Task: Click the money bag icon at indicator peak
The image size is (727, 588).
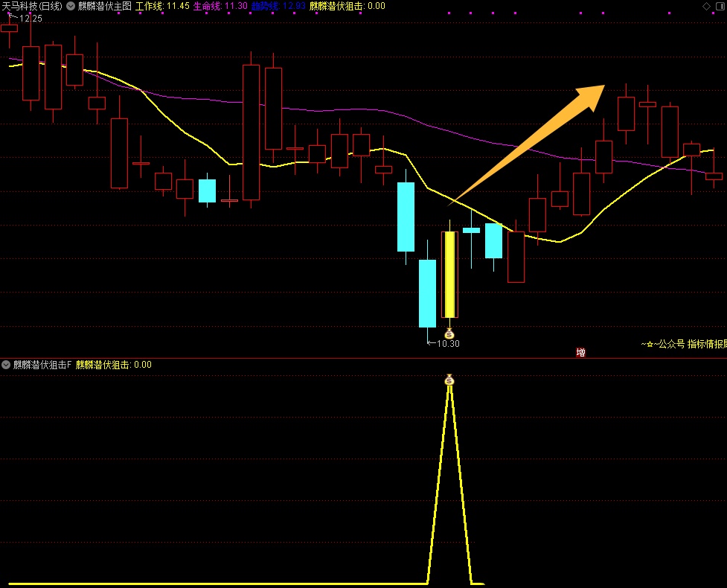Action: (449, 380)
